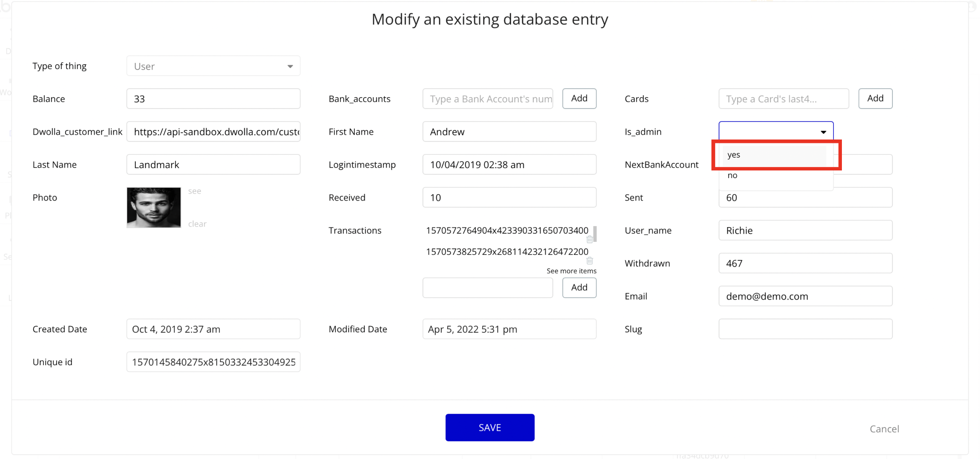Add the typed Bank Account entry
The height and width of the screenshot is (459, 980).
click(x=579, y=99)
